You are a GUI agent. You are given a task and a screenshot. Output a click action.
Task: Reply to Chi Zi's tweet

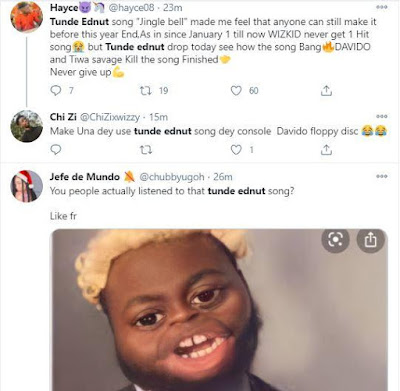click(x=56, y=150)
